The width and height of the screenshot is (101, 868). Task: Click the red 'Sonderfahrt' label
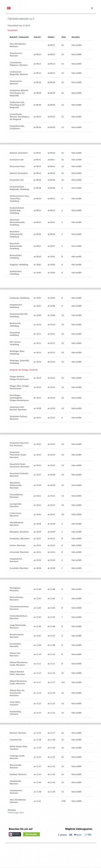point(13,30)
